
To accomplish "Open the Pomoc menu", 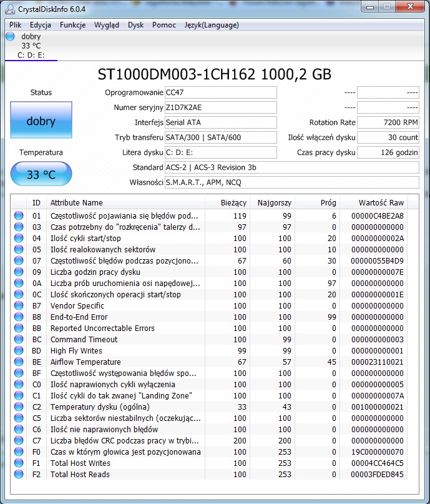I will (x=164, y=25).
